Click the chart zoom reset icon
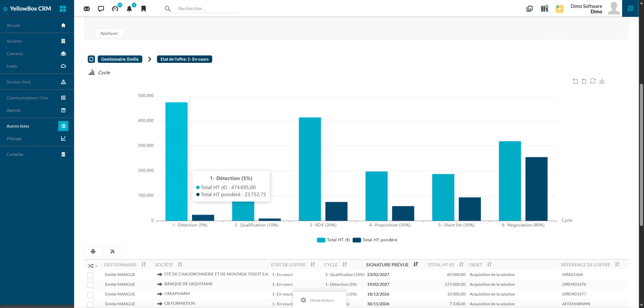Screen dimensions: 644x308 tap(584, 81)
